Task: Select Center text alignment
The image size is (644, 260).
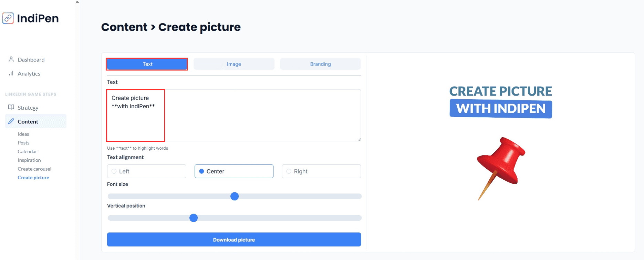Action: (x=202, y=171)
